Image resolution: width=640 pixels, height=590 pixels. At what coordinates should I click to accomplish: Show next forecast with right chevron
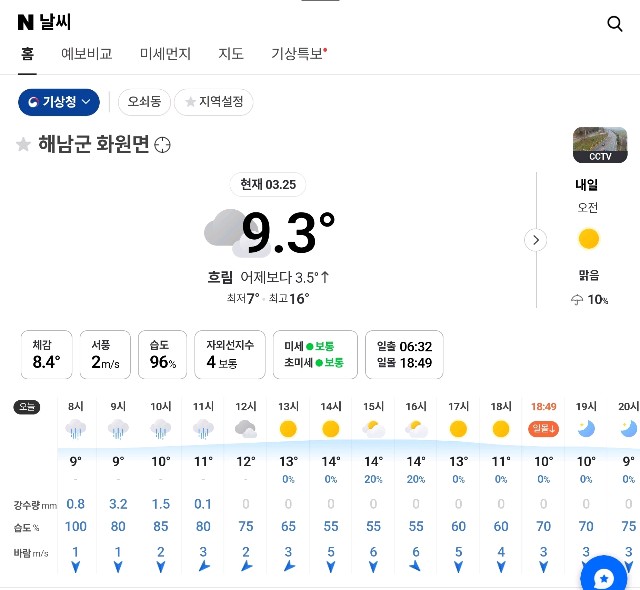[537, 240]
